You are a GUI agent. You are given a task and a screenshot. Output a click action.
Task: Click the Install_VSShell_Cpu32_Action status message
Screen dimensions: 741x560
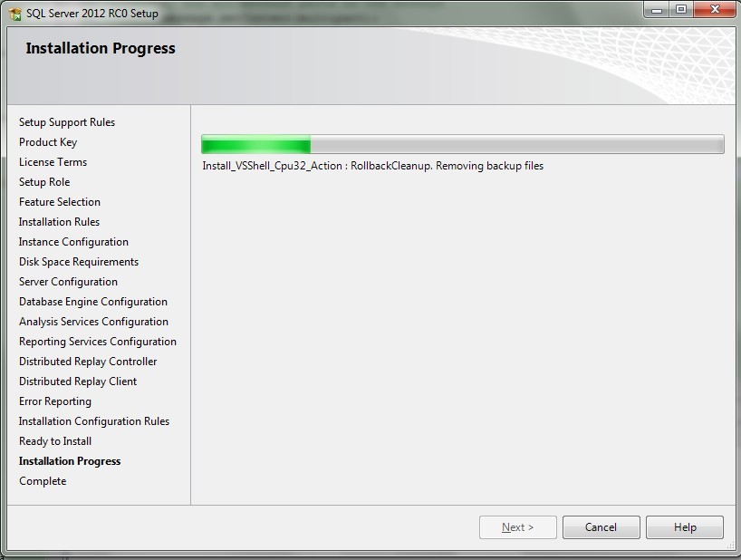click(x=373, y=166)
